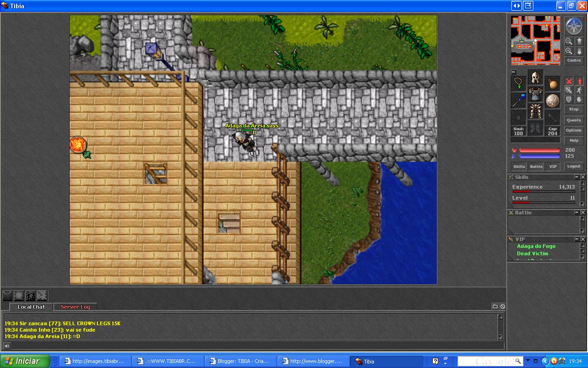
Task: Click Skills panel scroll down arrow
Action: point(583,205)
